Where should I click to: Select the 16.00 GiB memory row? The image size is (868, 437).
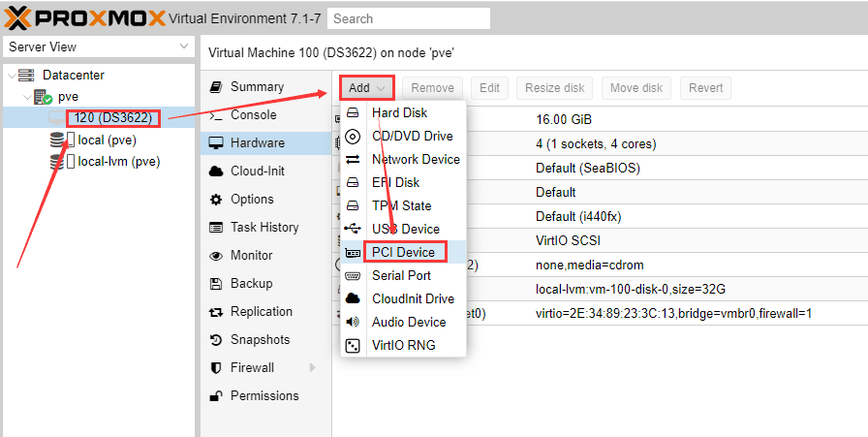(x=600, y=119)
